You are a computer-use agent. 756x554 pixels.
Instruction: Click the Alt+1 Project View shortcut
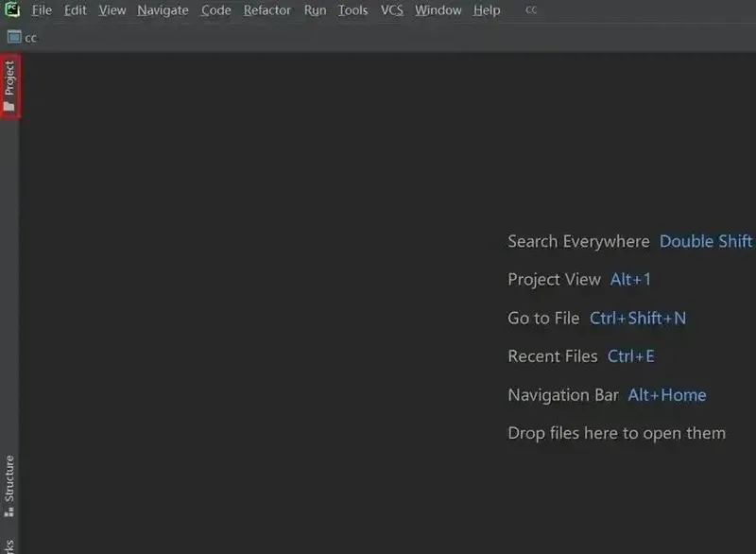[x=630, y=280]
